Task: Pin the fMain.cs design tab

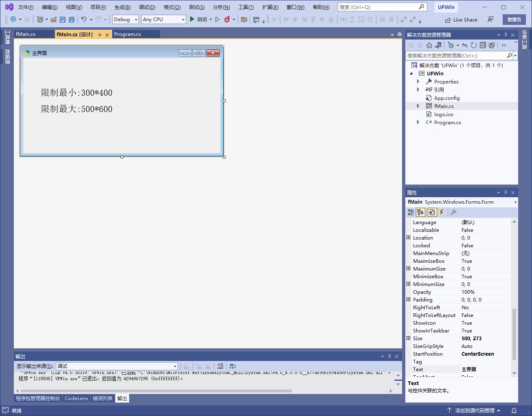Action: tap(99, 35)
